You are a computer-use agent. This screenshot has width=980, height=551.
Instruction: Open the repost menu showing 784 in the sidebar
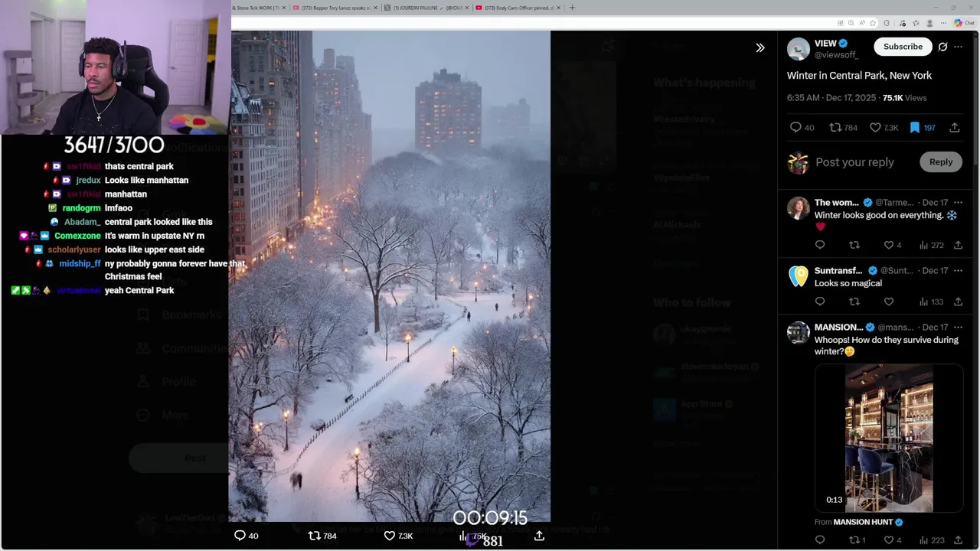[844, 128]
